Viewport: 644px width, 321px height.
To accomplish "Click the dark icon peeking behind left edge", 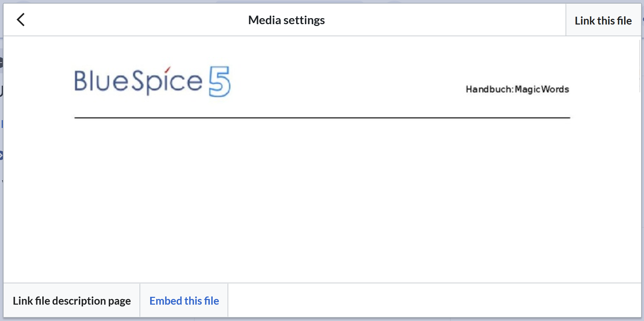I will point(1,63).
